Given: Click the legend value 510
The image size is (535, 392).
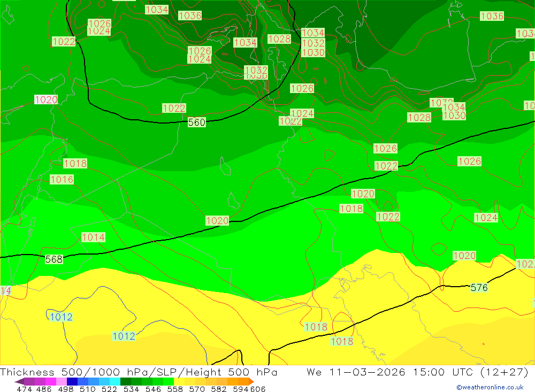Looking at the screenshot, I should [88, 389].
